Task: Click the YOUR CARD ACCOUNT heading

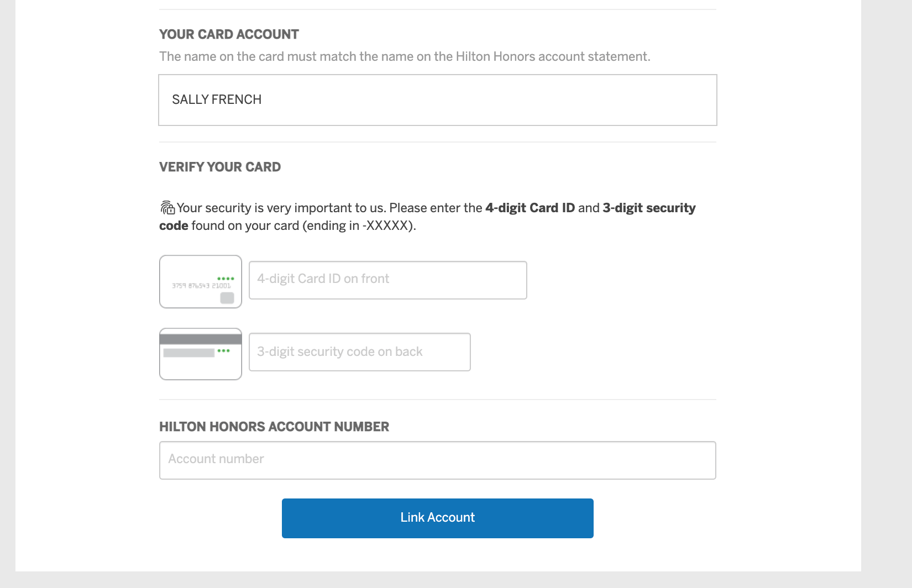Action: pos(229,34)
